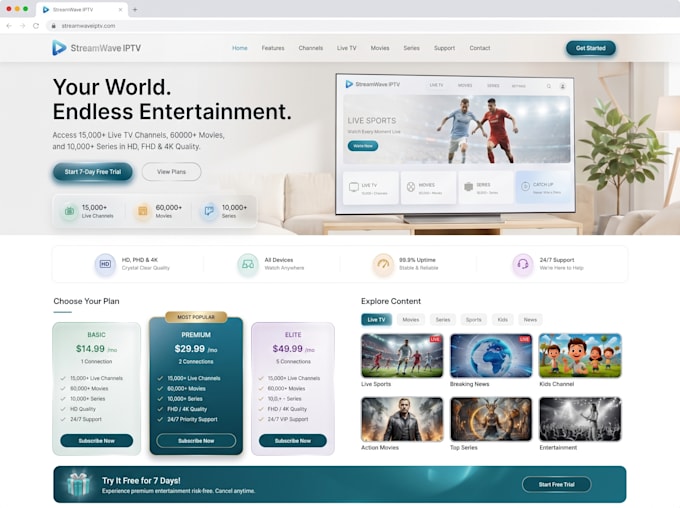Click the Get Started button
Screen dimensions: 680x508
591,48
